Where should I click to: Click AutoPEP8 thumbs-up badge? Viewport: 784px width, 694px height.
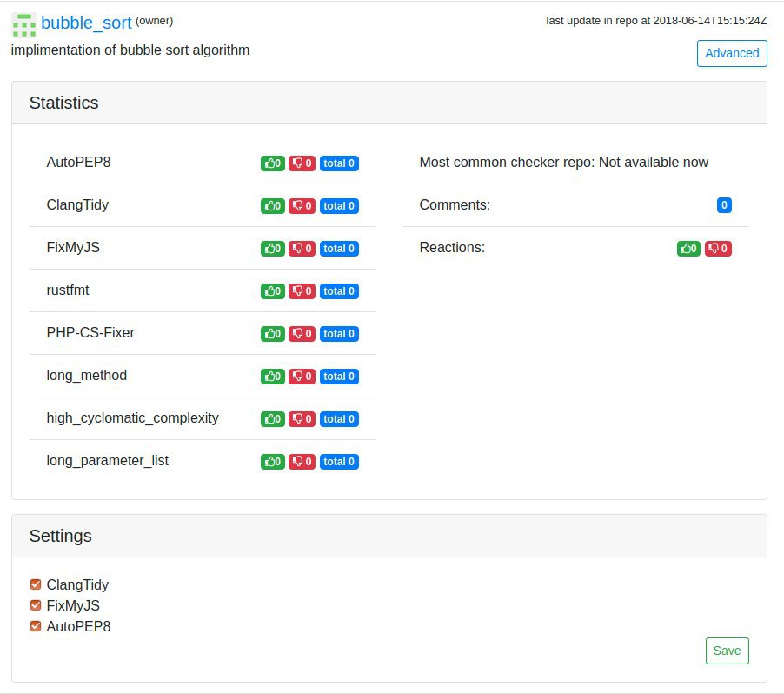coord(273,163)
